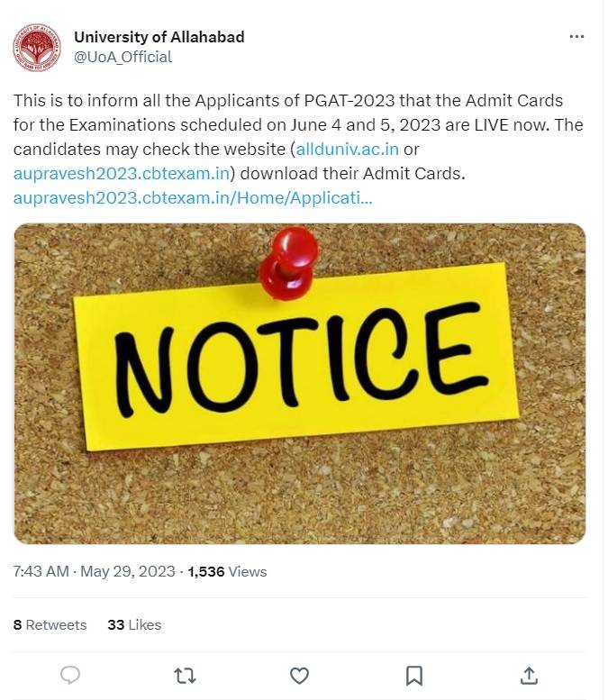Open the truncated aupravesh2023.cbtexam.in/Home/Applicati… URL
608x700 pixels.
(x=193, y=195)
